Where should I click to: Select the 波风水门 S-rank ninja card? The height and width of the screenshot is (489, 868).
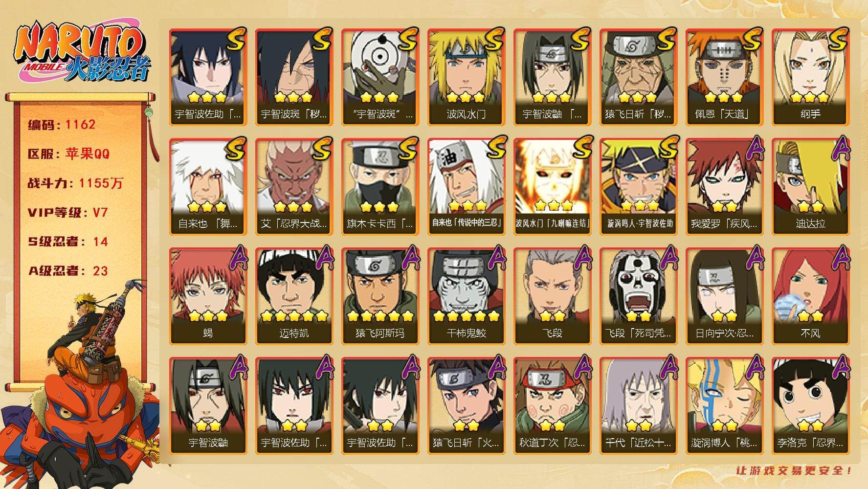[x=466, y=77]
